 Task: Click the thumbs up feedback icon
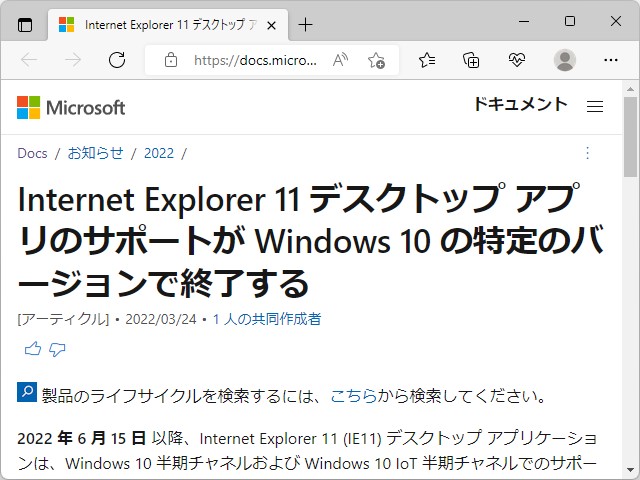pos(33,349)
